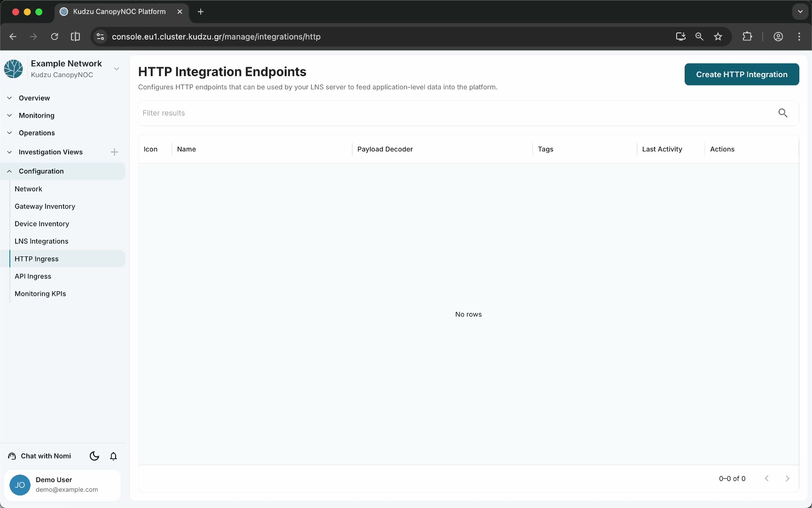Screen dimensions: 812x508
Task: Sort by the Name column header
Action: (x=187, y=149)
